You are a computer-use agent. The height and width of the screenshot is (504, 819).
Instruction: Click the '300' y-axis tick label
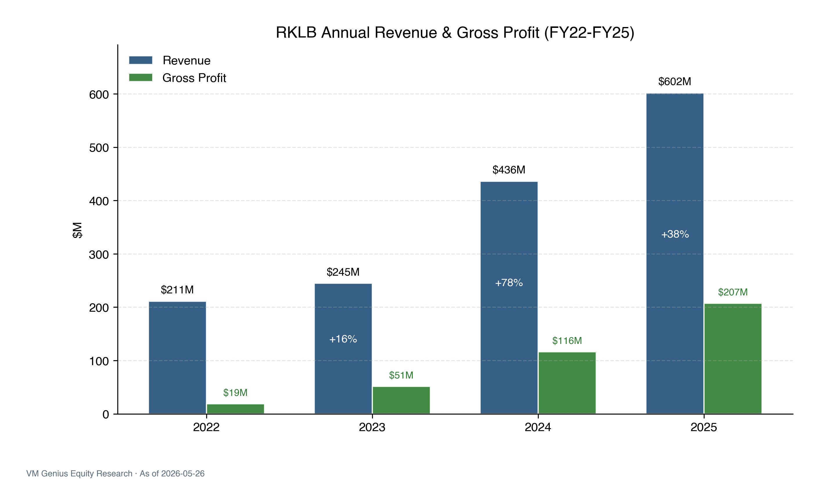point(99,254)
